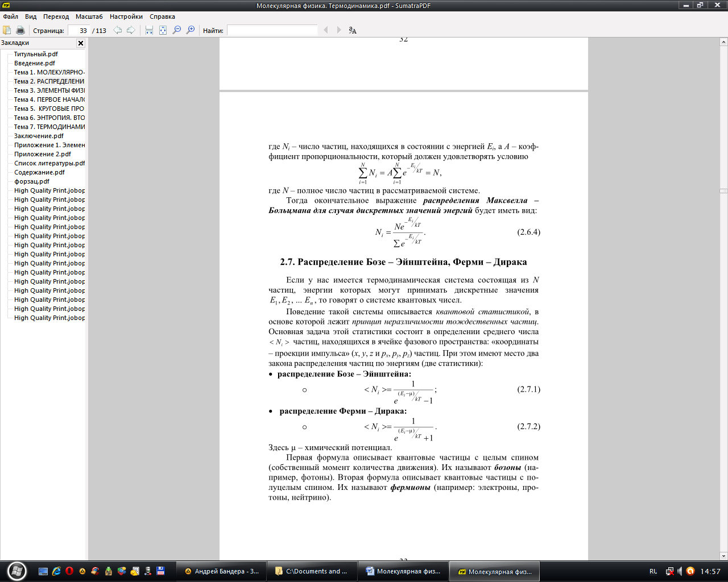Open bookmark Заключение.pdf
Image resolution: width=728 pixels, height=582 pixels.
point(39,136)
